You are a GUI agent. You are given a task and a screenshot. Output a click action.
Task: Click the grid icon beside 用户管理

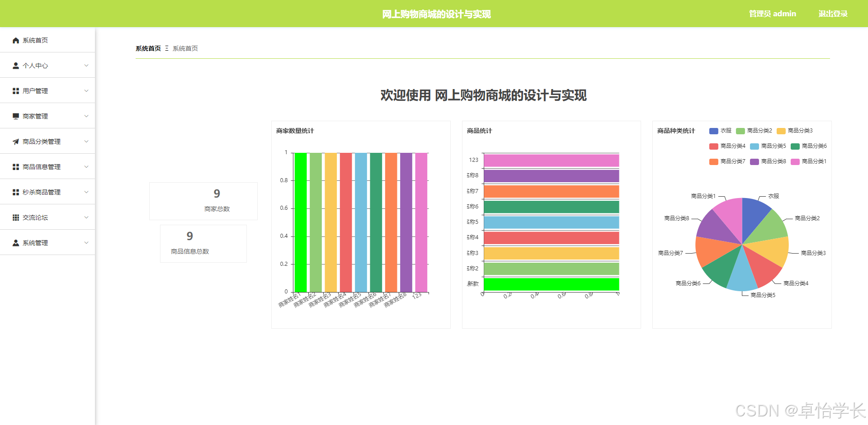point(16,91)
